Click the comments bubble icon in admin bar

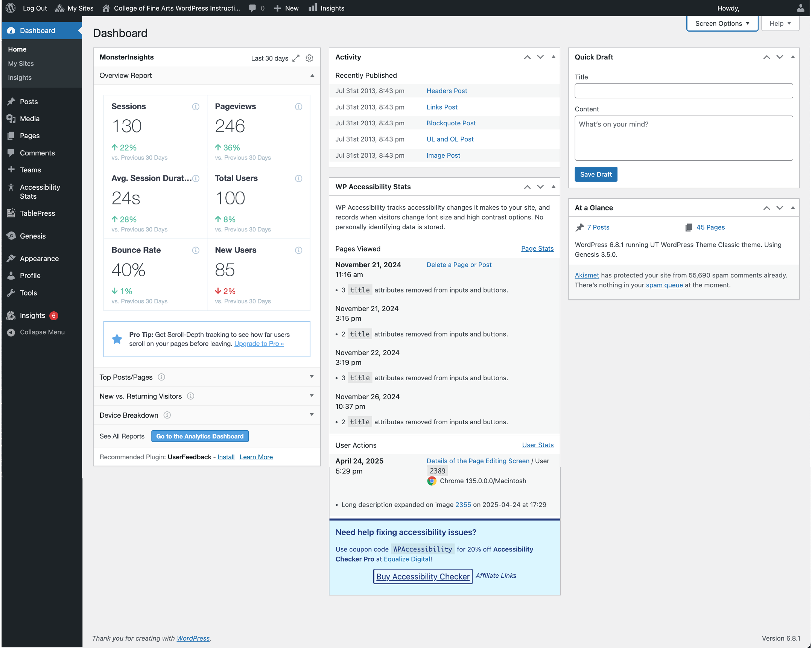click(252, 8)
